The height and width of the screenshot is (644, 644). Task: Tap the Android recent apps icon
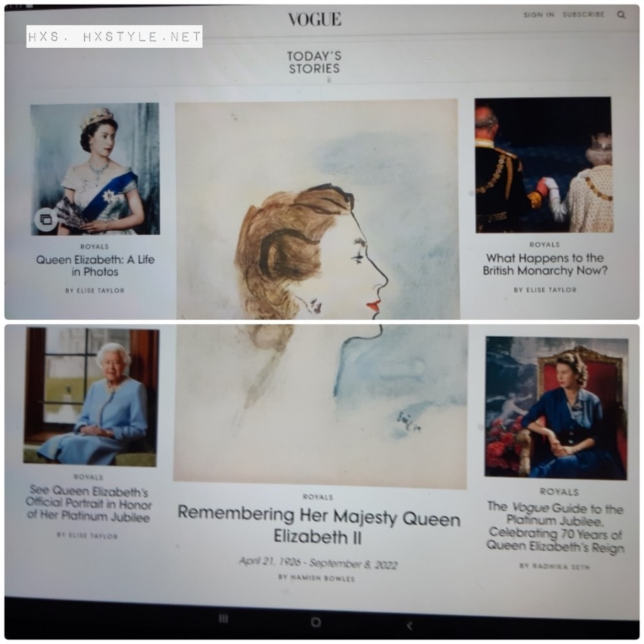pyautogui.click(x=224, y=619)
